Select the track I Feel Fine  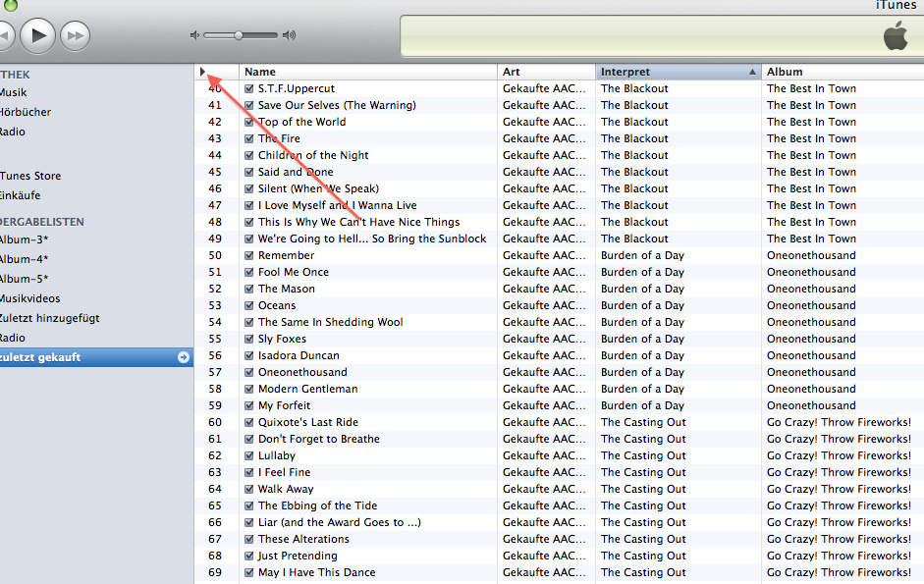[x=284, y=472]
